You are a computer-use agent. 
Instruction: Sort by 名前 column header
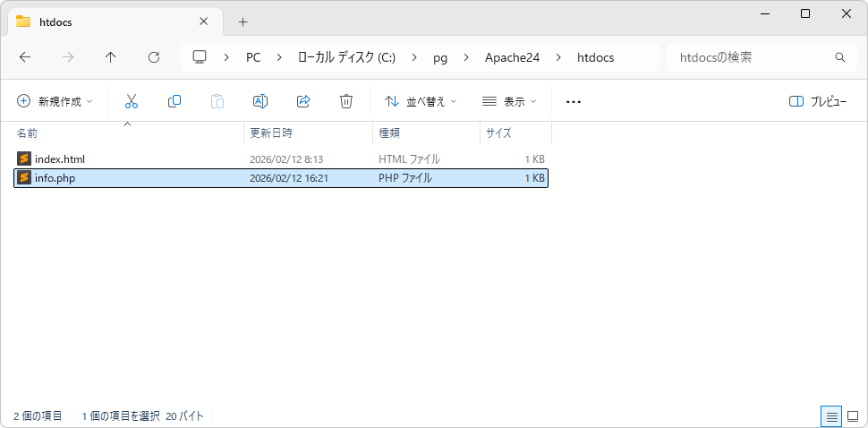(27, 133)
